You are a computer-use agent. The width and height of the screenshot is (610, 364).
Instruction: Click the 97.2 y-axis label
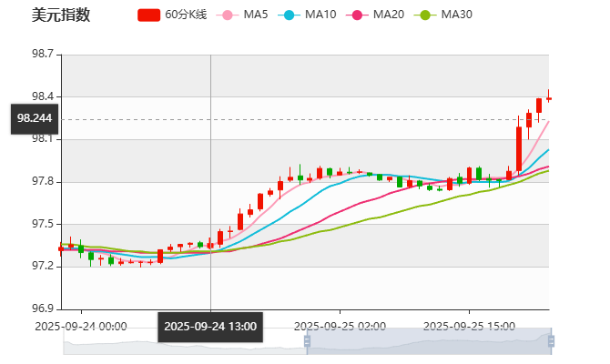[x=45, y=266]
